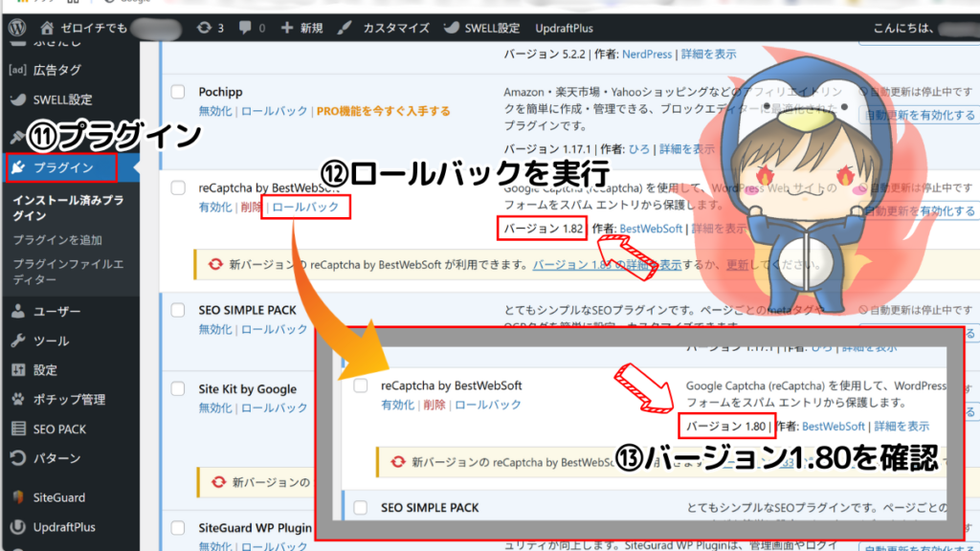Viewport: 980px width, 551px height.
Task: Tick the reCaptcha checkbox in the enlarged inset
Action: pos(361,386)
